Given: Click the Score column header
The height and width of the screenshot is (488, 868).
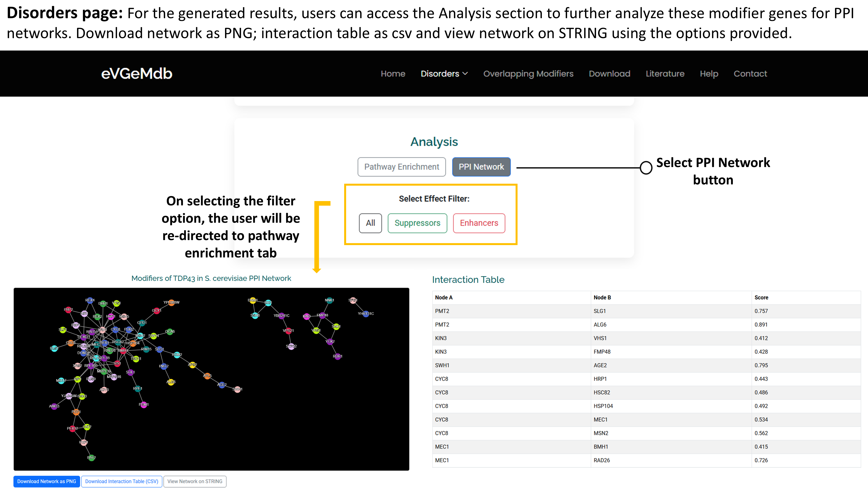Looking at the screenshot, I should tap(761, 297).
